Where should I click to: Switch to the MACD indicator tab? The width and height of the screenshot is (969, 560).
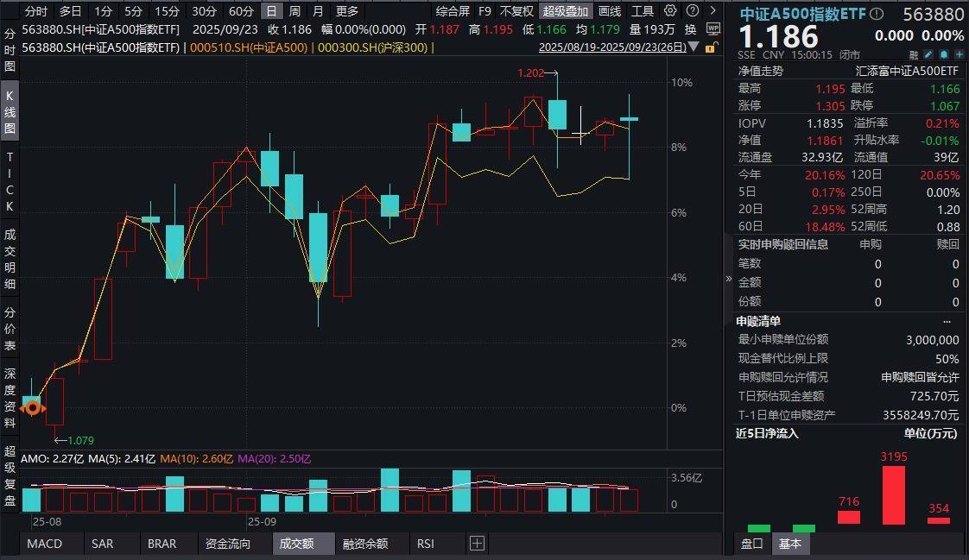[44, 544]
